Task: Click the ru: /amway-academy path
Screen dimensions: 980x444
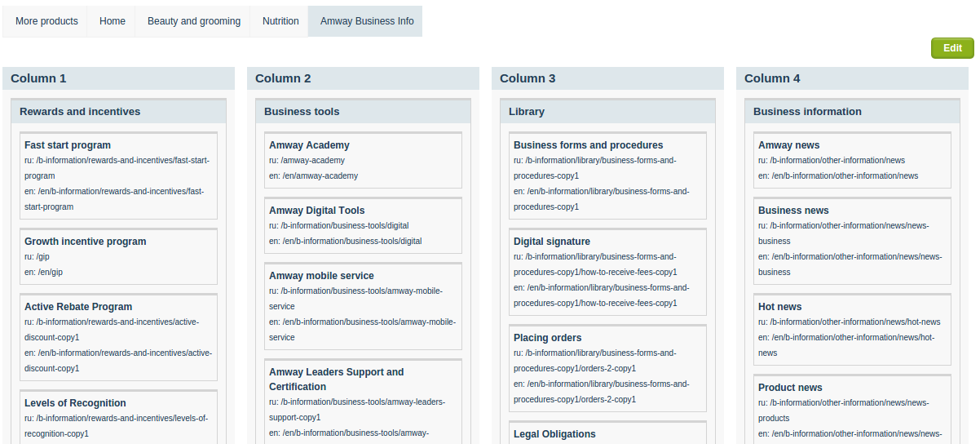Action: (x=307, y=161)
